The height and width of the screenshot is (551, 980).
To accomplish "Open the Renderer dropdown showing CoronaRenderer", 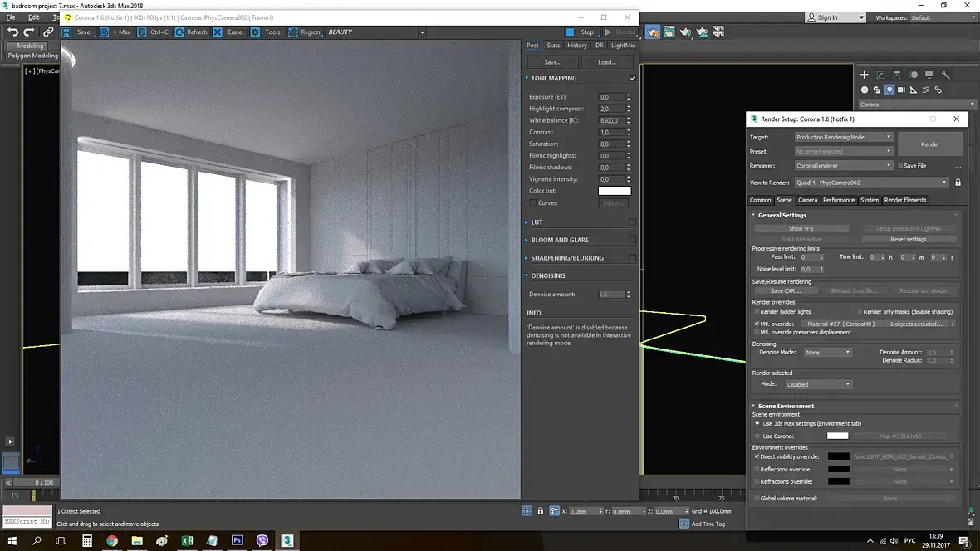I will coord(843,166).
